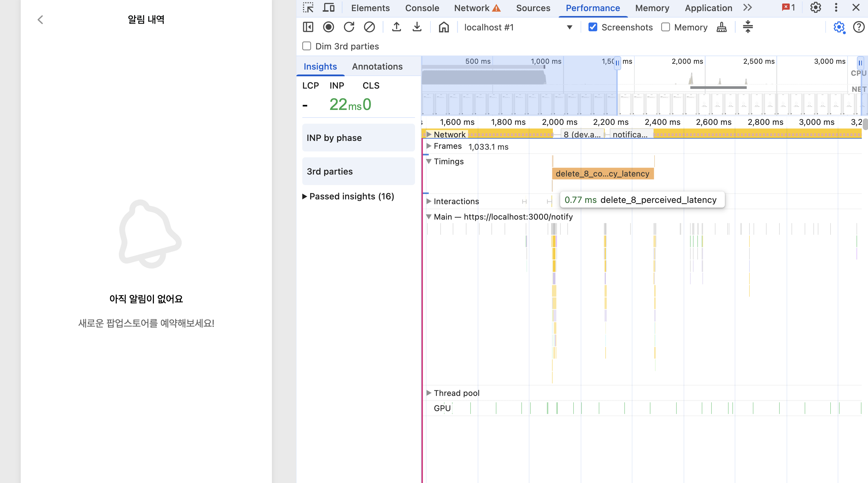Click the download profile icon
The width and height of the screenshot is (868, 483).
pyautogui.click(x=417, y=27)
